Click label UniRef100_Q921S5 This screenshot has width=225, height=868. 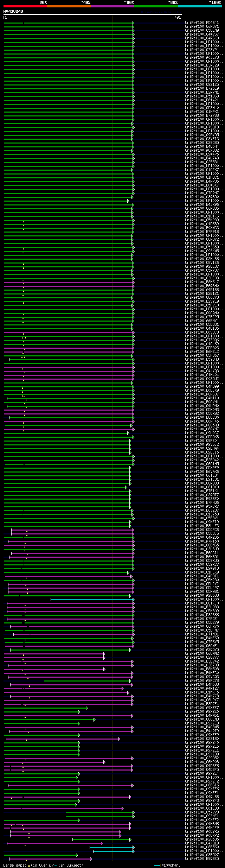(202, 84)
